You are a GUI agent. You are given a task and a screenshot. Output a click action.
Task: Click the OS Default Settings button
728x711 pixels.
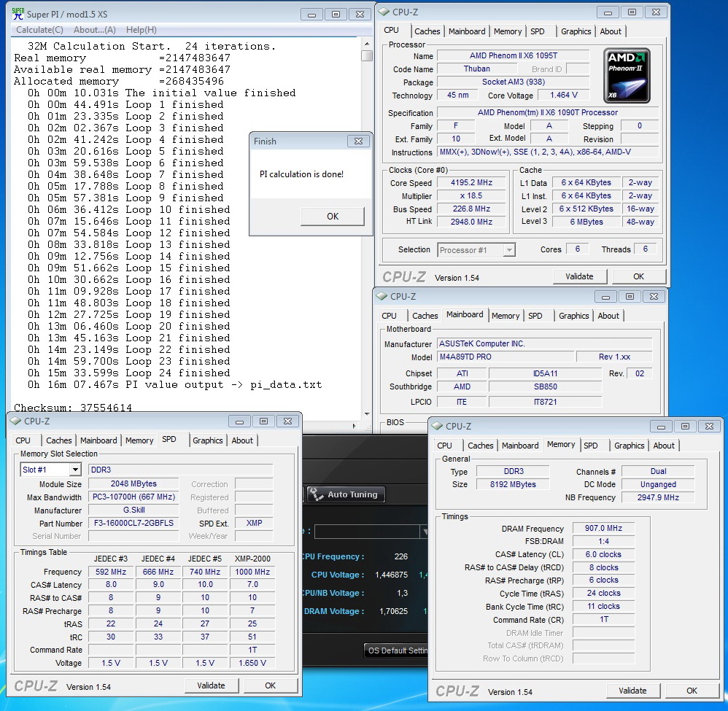[395, 650]
